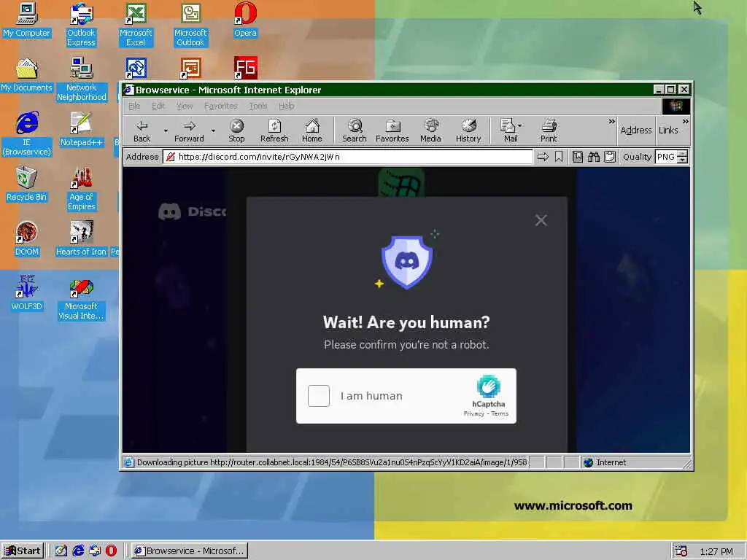
Task: Click the system tray icon by clock
Action: tap(681, 551)
